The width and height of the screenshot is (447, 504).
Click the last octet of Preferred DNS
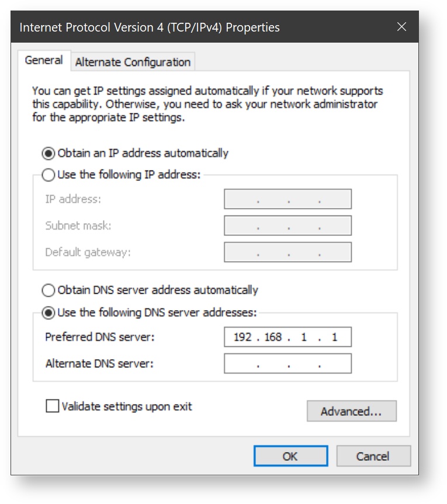tap(335, 338)
